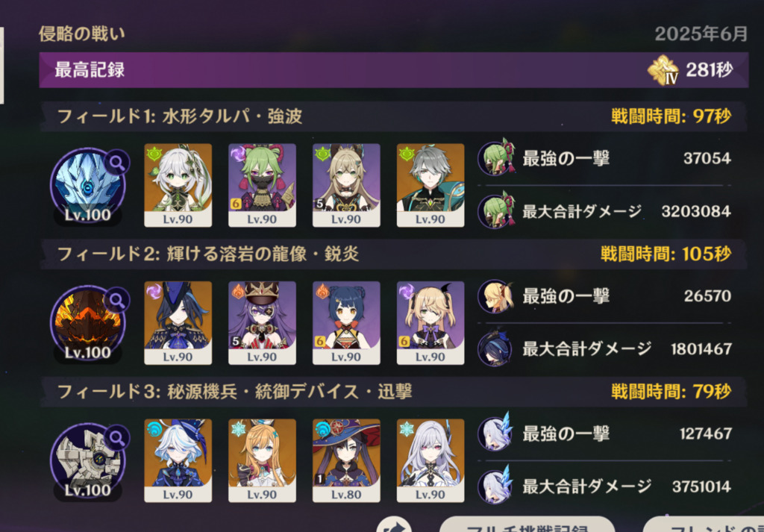
Task: Inspect the Field 1 Hydro Tulpa boss icon
Action: pos(88,186)
